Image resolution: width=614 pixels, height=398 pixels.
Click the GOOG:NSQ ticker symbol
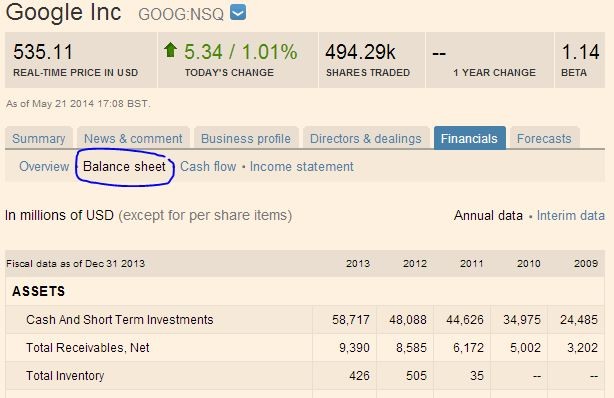coord(181,14)
